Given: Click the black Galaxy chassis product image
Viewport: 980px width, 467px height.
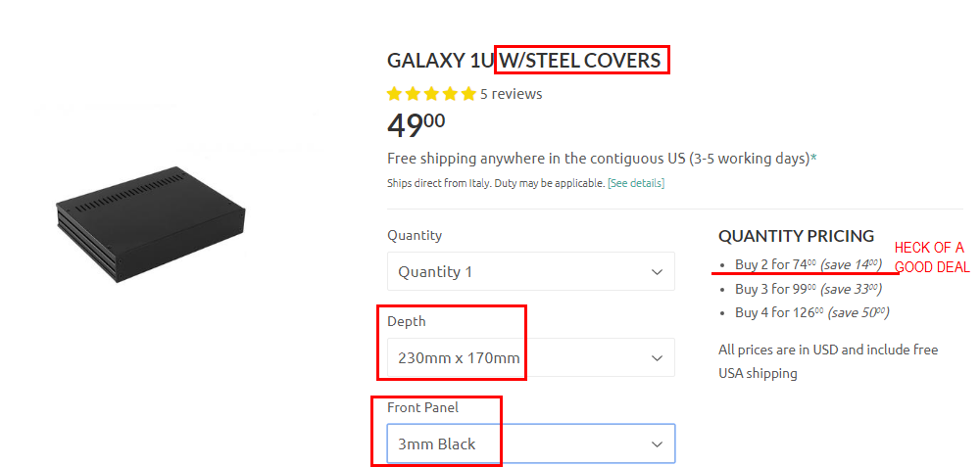Looking at the screenshot, I should pos(151,223).
